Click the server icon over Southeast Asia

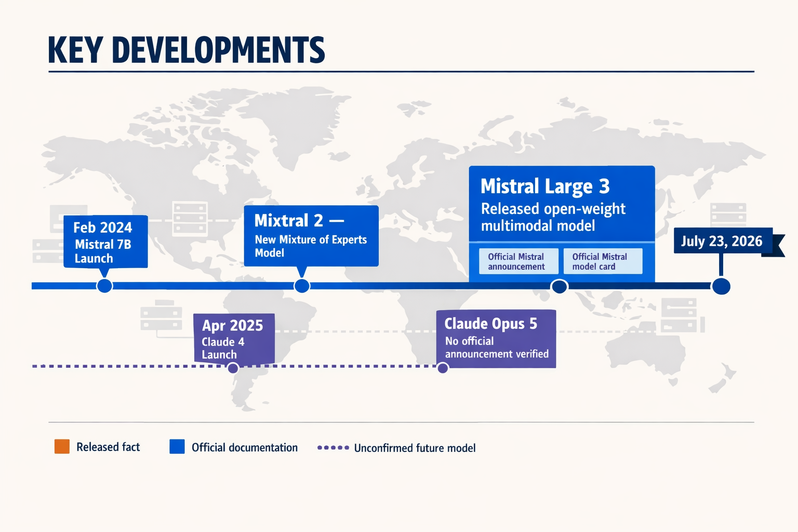[680, 315]
